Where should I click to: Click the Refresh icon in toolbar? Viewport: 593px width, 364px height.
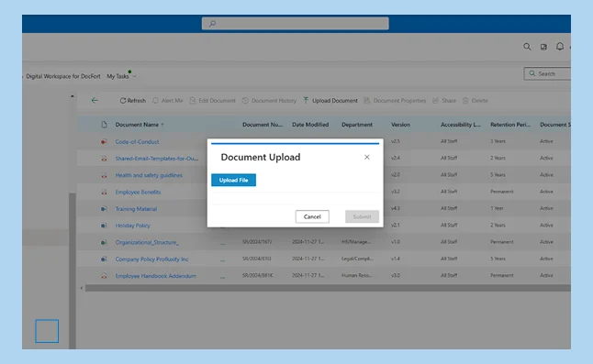point(122,101)
